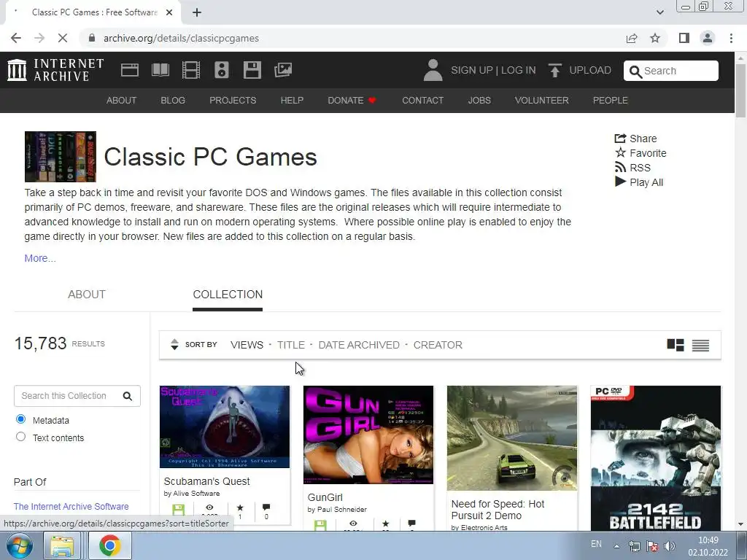Click the upload arrow icon
The image size is (747, 560).
(554, 70)
